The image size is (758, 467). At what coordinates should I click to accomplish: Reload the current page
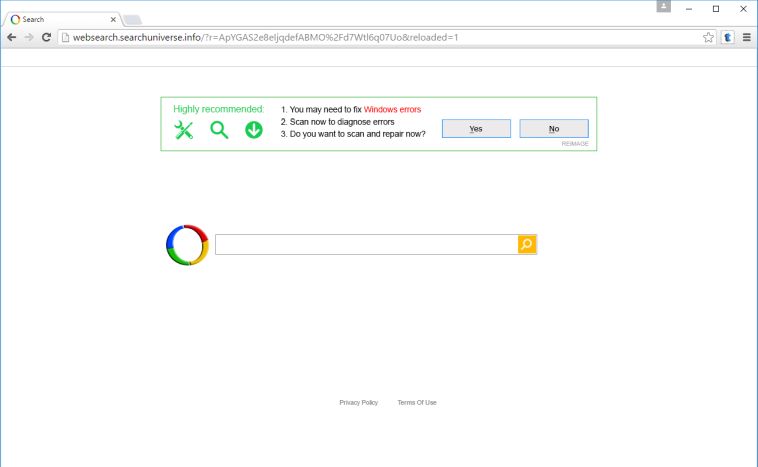(x=46, y=37)
